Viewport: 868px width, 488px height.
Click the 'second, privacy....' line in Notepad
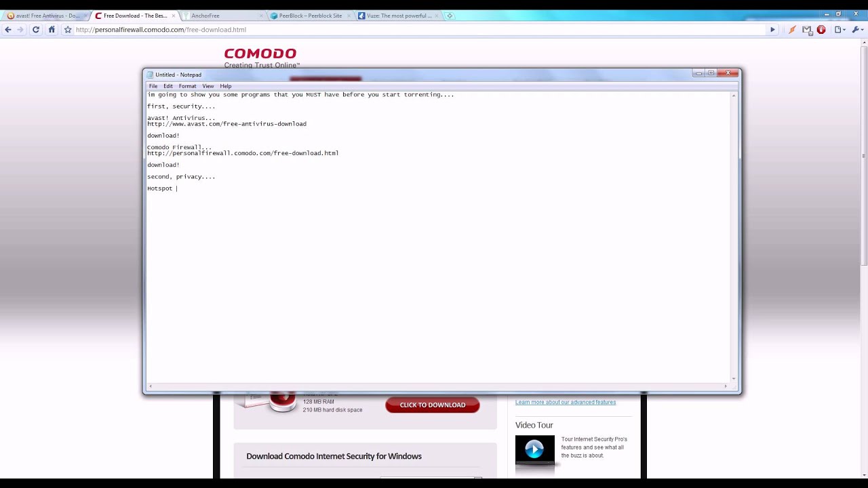[181, 177]
